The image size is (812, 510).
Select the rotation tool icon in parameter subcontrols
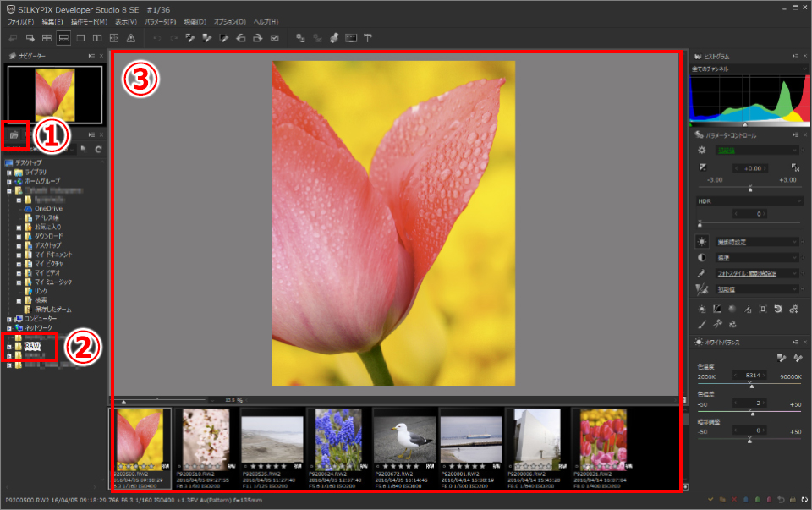click(x=777, y=309)
